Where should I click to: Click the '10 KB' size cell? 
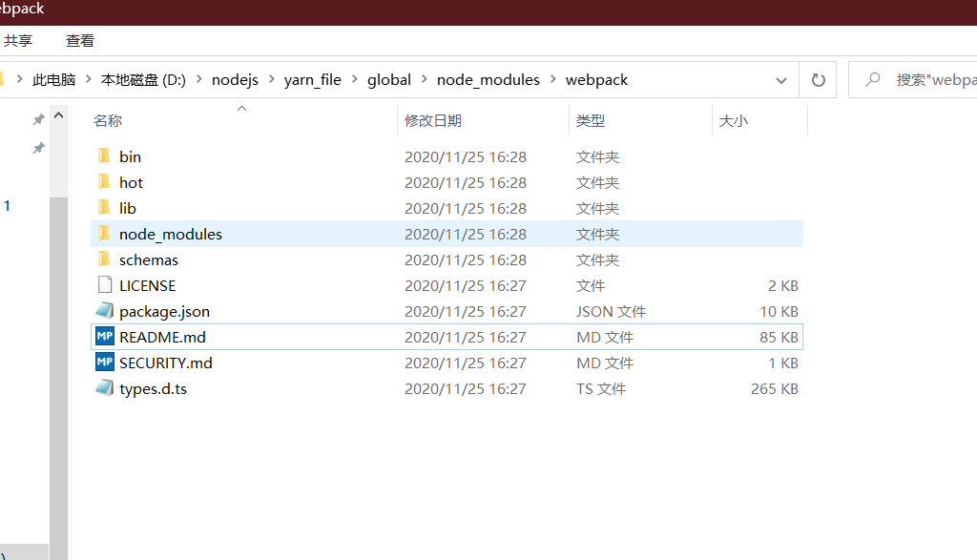pos(779,311)
